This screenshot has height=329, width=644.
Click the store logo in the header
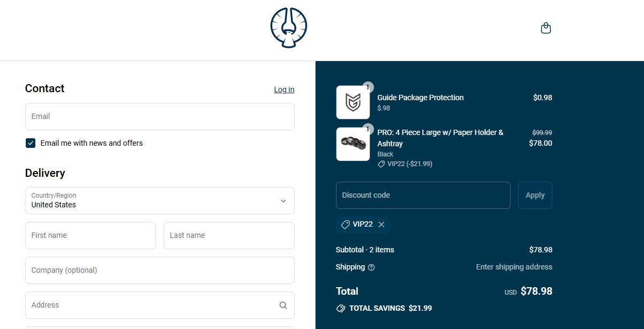[x=289, y=28]
